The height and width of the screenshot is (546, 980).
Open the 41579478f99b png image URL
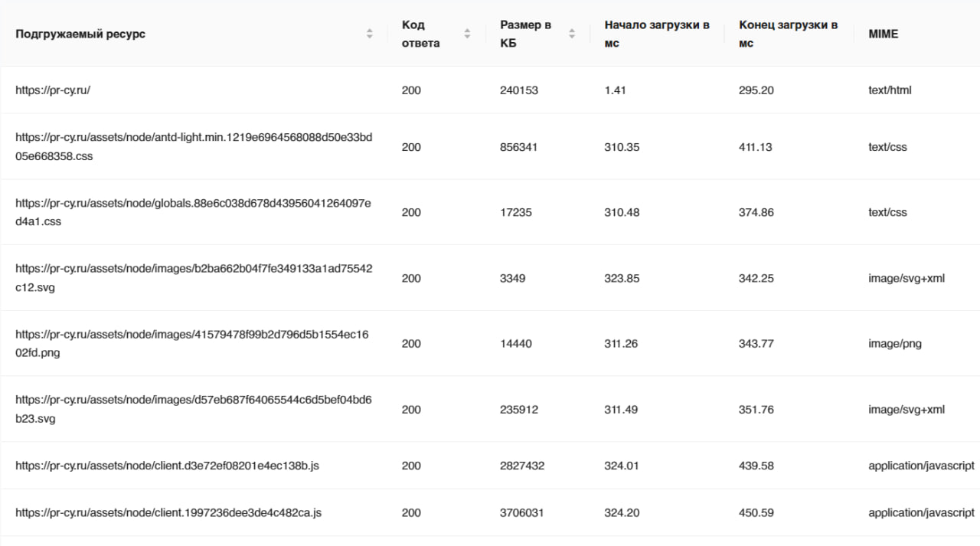(x=192, y=344)
